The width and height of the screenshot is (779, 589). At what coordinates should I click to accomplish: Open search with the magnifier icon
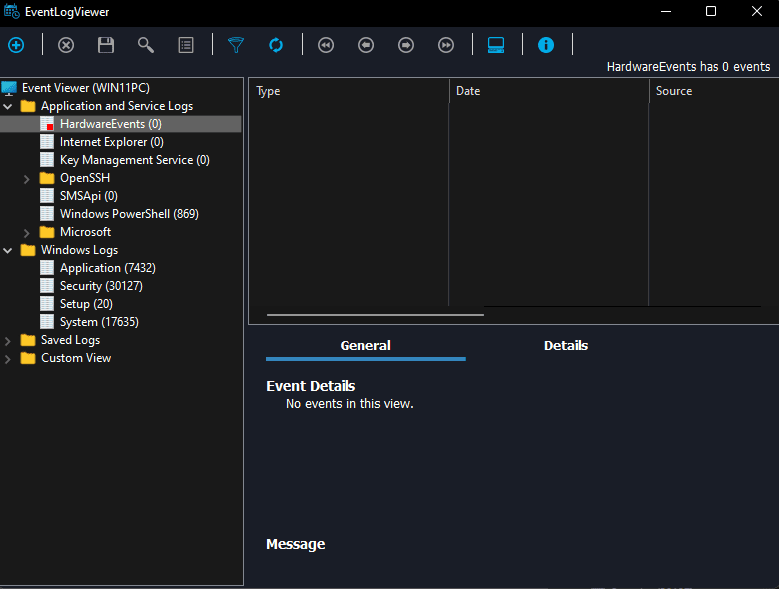click(x=146, y=45)
